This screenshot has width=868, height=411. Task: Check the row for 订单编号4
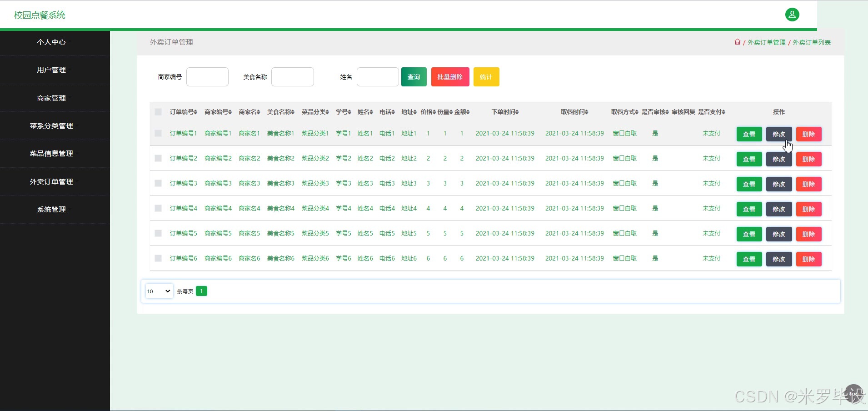tap(158, 208)
